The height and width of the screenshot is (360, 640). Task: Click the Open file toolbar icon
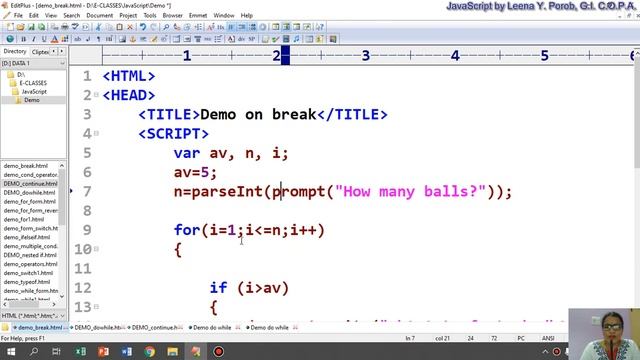pyautogui.click(x=20, y=27)
